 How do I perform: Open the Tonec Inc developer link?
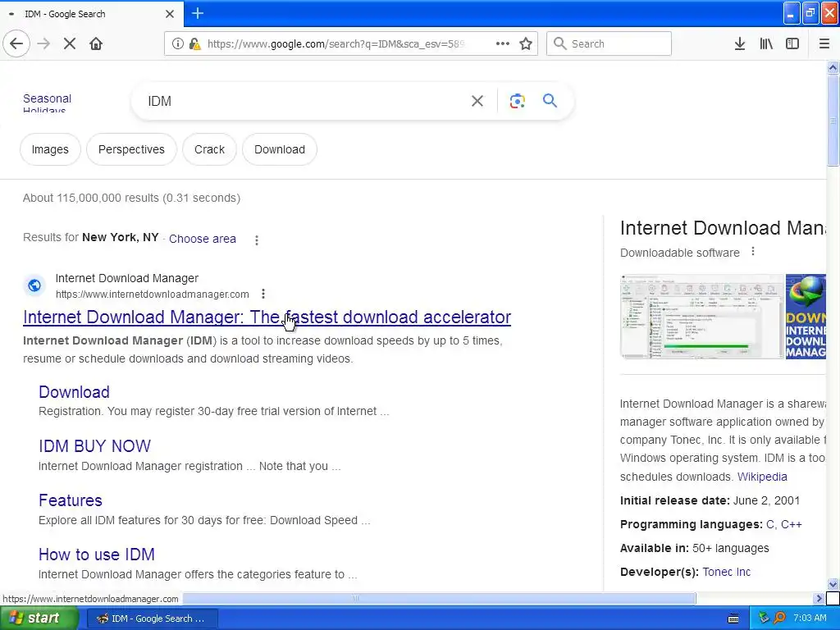[x=727, y=572]
